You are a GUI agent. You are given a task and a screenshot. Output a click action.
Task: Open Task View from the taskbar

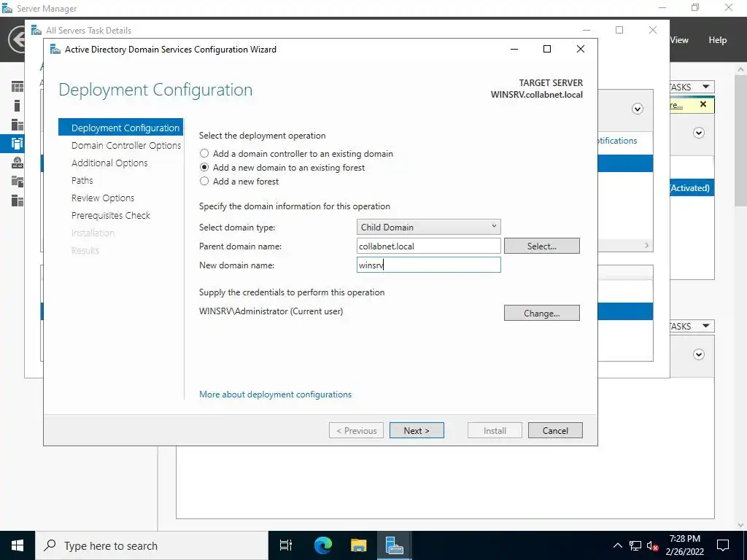tap(286, 545)
